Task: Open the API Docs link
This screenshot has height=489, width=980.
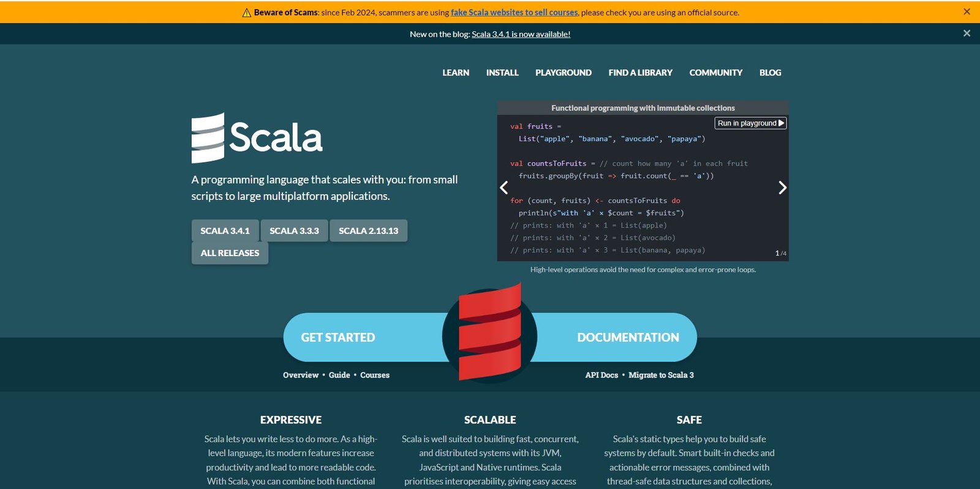Action: 601,375
